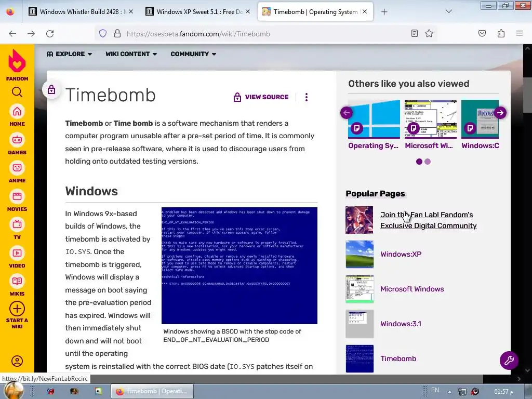Image resolution: width=532 pixels, height=399 pixels.
Task: Go to Fandom Home icon
Action: point(17,112)
